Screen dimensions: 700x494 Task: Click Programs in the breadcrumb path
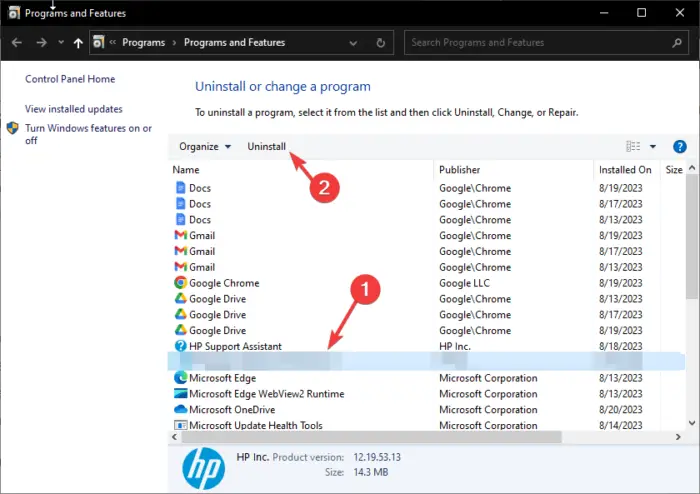143,42
